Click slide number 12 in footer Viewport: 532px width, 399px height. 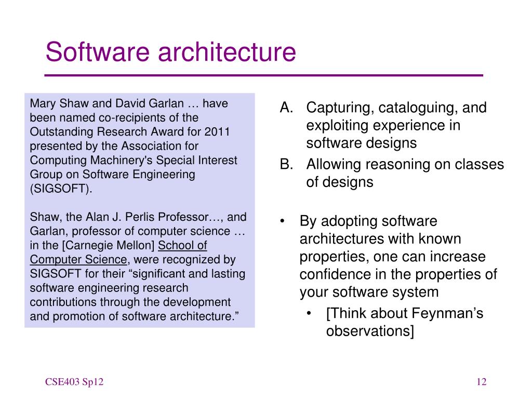click(482, 382)
